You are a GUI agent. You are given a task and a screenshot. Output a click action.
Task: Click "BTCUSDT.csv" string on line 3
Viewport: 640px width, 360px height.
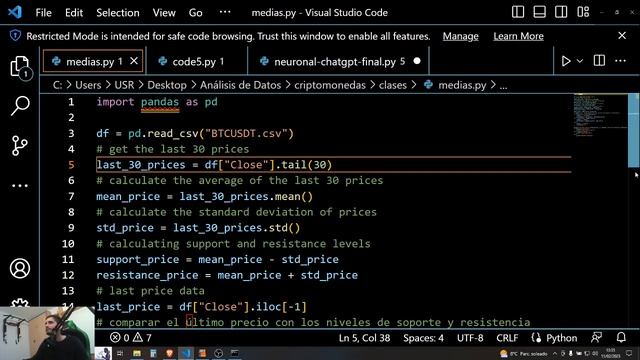(249, 133)
